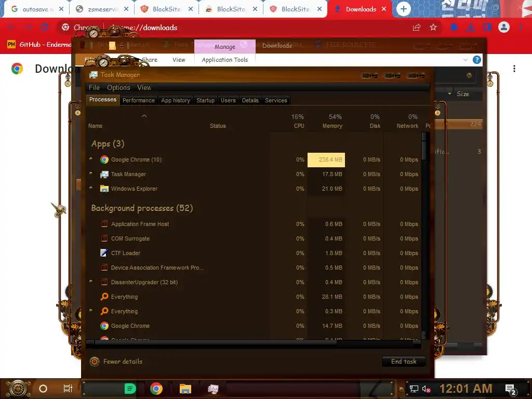Click the Everything 0.3 MB magnifier icon
Viewport: 532px width, 399px height.
[x=104, y=311]
